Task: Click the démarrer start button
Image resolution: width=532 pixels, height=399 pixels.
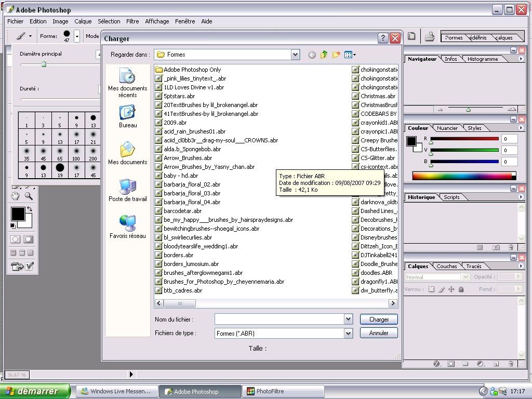Action: [x=35, y=391]
